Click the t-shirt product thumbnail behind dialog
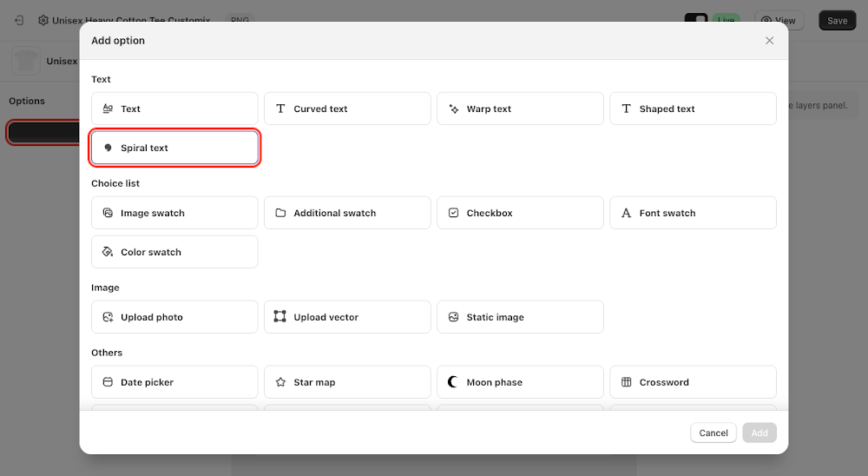This screenshot has height=476, width=868. coord(26,61)
